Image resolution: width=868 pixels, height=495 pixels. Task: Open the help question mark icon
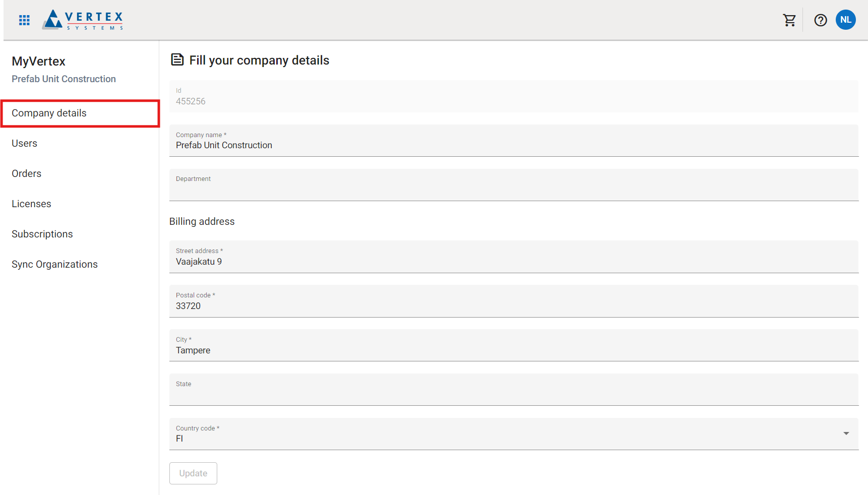tap(820, 20)
